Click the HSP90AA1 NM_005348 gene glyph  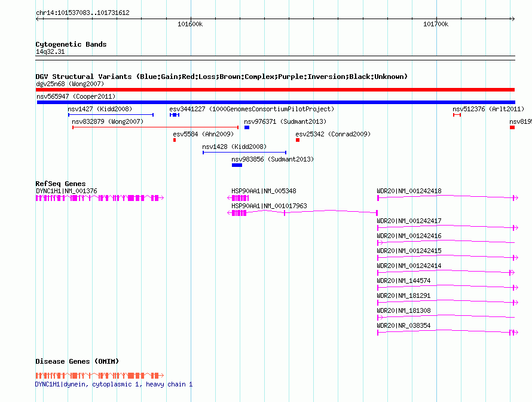238,198
